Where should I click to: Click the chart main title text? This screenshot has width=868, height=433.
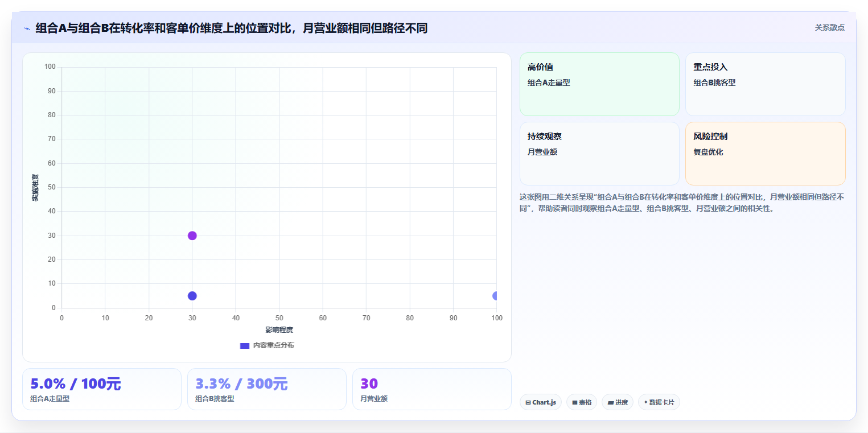coord(231,28)
